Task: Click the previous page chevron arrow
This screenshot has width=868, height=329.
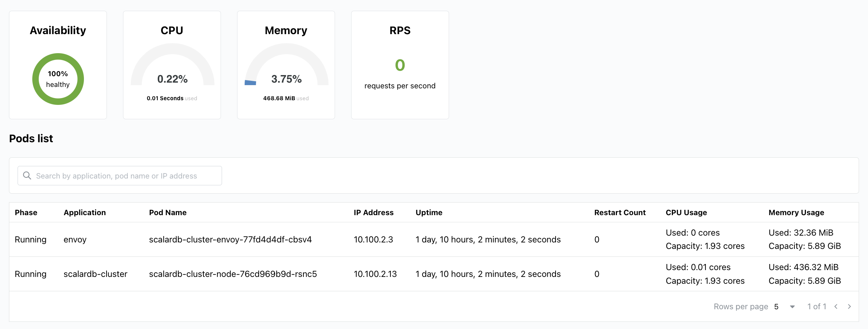Action: click(836, 306)
